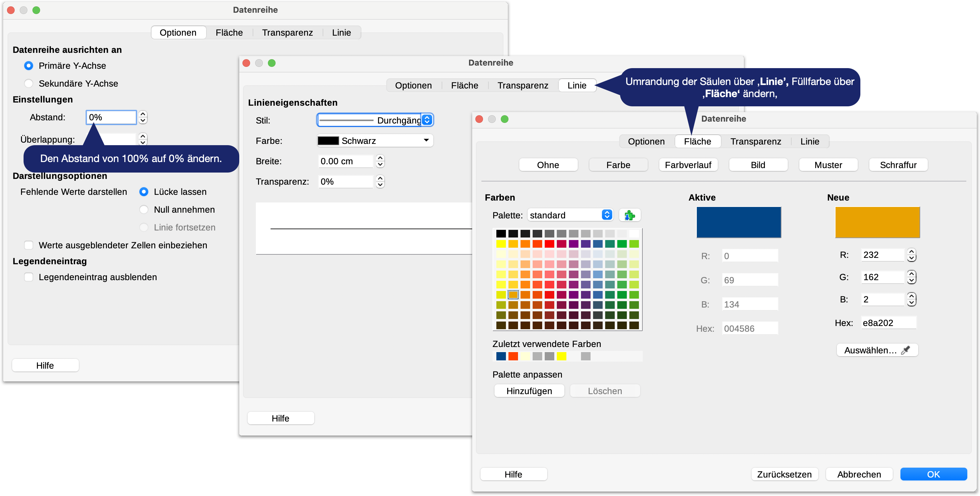Click the Auswählen eyedropper button

pos(877,350)
